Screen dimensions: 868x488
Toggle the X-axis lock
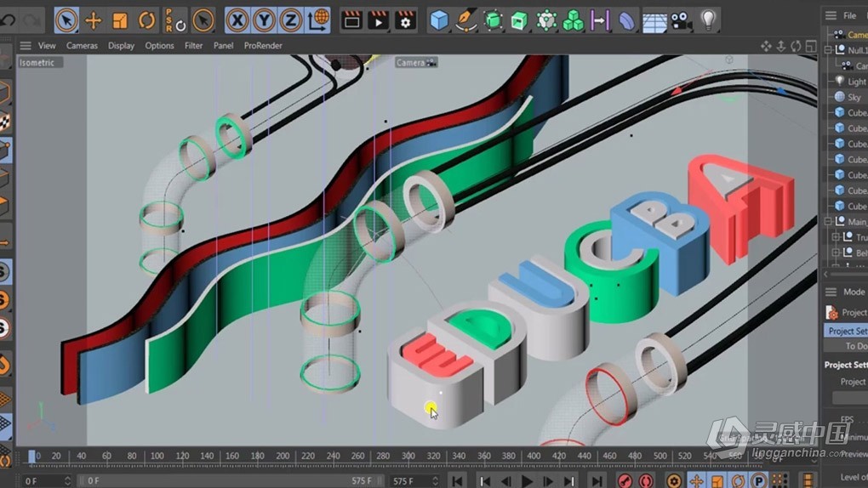[237, 20]
